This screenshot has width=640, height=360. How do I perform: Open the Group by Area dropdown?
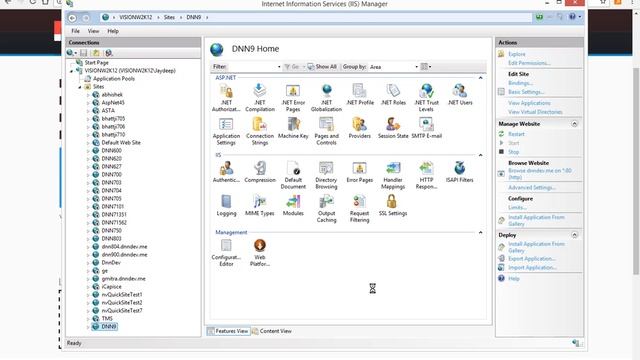393,67
